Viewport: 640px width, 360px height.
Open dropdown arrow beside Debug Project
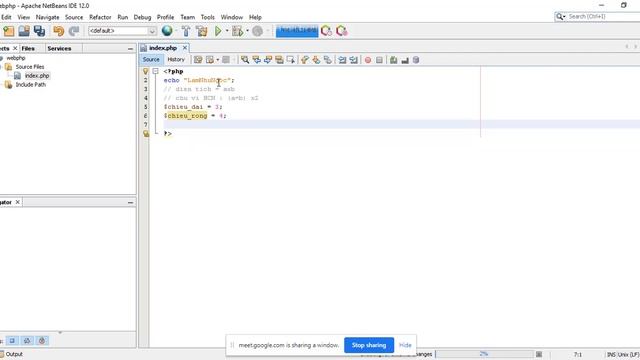[247, 31]
